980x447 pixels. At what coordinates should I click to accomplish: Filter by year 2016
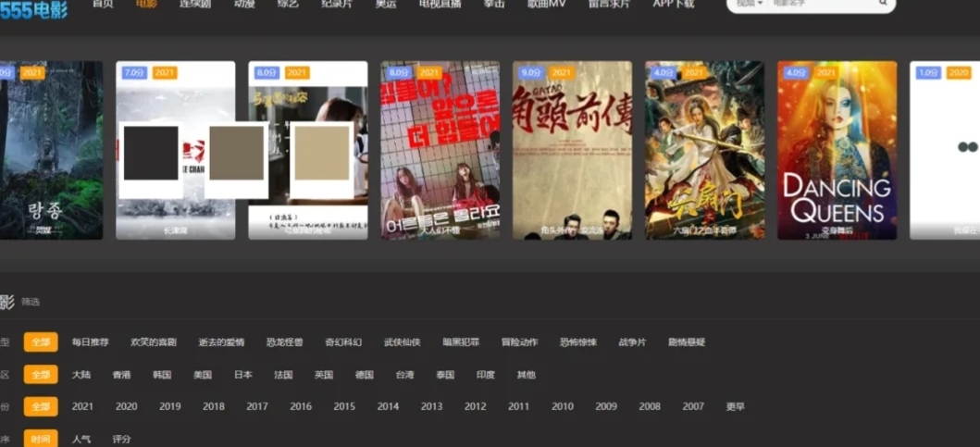coord(301,407)
